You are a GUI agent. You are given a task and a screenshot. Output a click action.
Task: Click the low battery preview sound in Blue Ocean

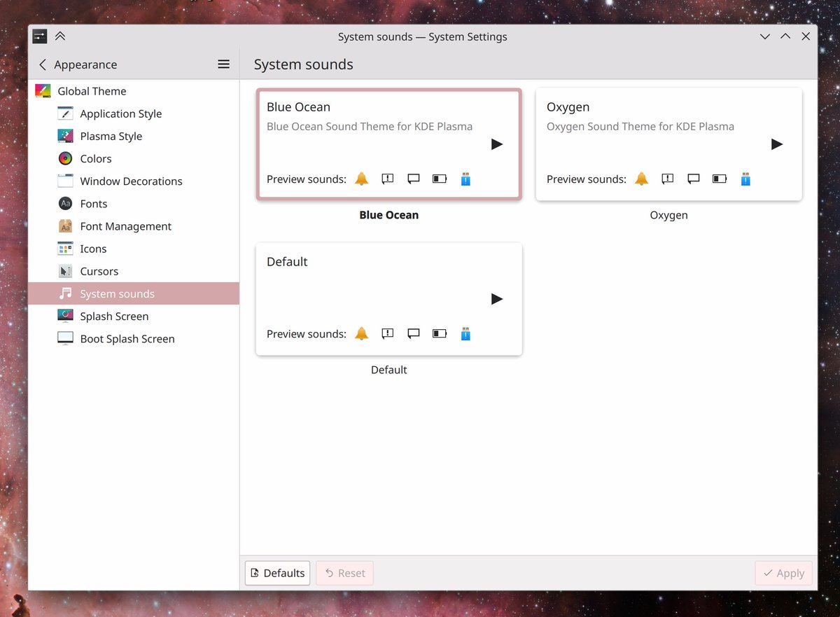pyautogui.click(x=439, y=179)
